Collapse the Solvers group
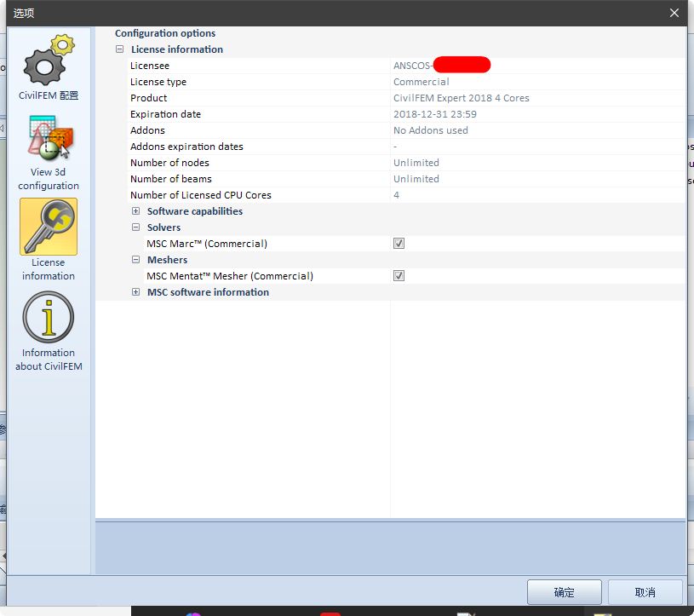694x616 pixels. click(136, 227)
